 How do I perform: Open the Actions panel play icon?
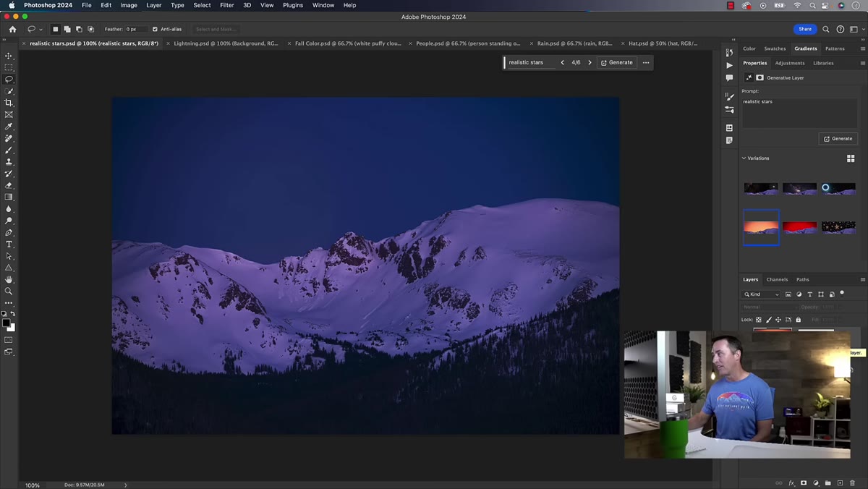[x=729, y=65]
